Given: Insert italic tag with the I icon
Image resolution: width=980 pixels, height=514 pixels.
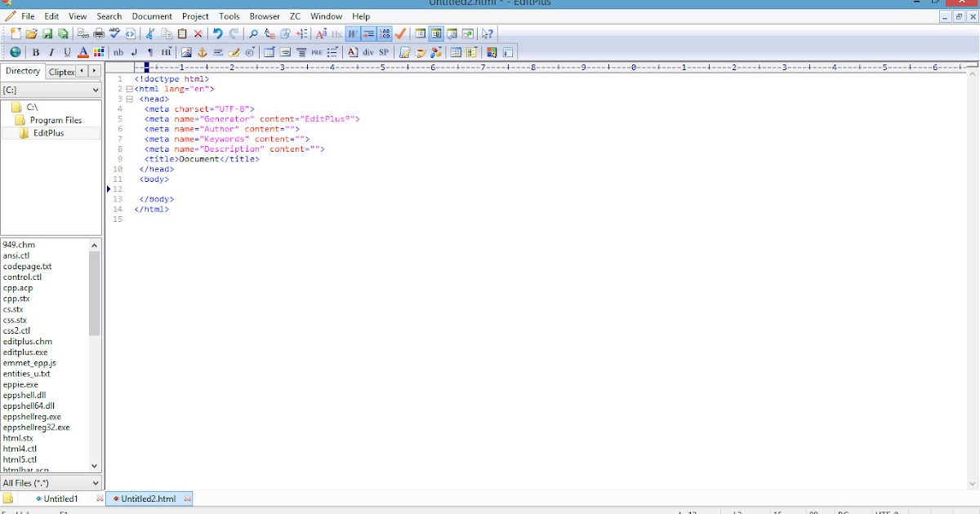Looking at the screenshot, I should click(51, 52).
